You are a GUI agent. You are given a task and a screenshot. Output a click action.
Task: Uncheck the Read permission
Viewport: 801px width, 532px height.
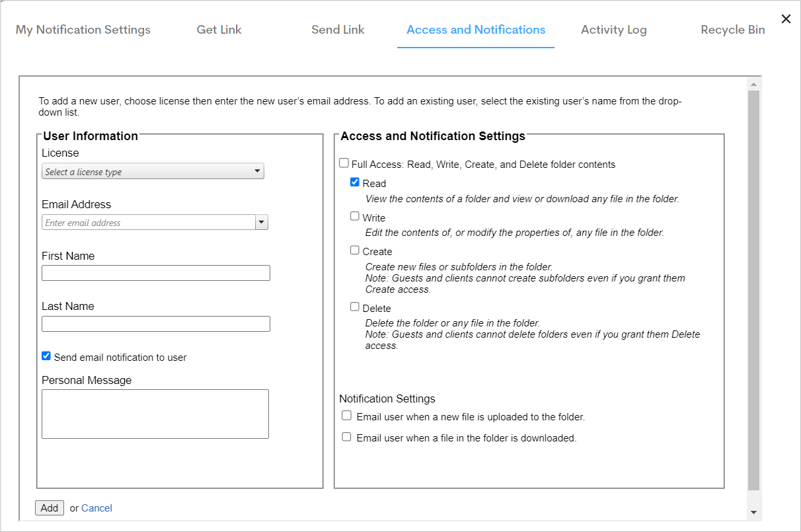(x=355, y=182)
